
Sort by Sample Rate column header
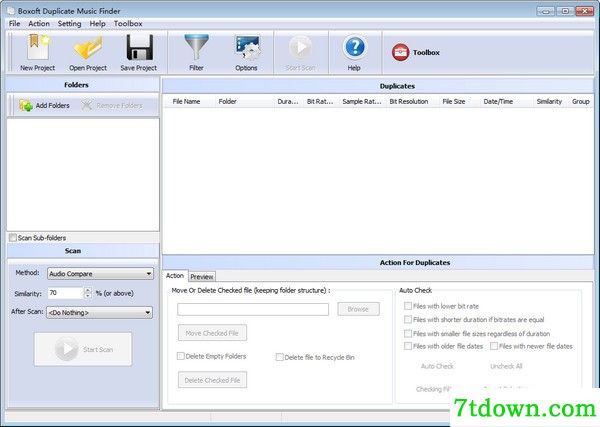point(362,101)
